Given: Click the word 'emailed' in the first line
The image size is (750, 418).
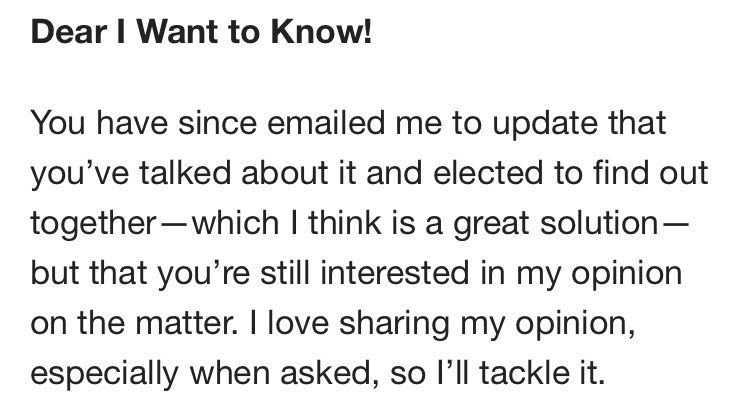Looking at the screenshot, I should point(326,122).
